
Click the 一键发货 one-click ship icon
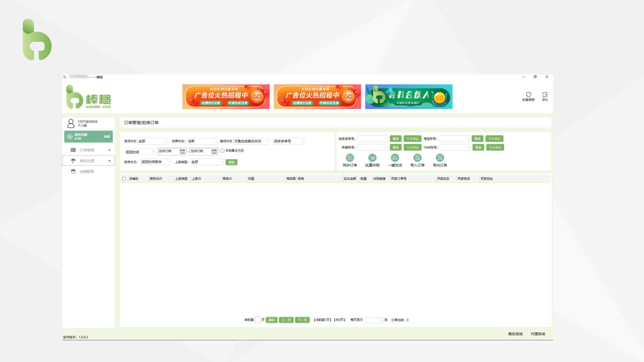[x=395, y=158]
